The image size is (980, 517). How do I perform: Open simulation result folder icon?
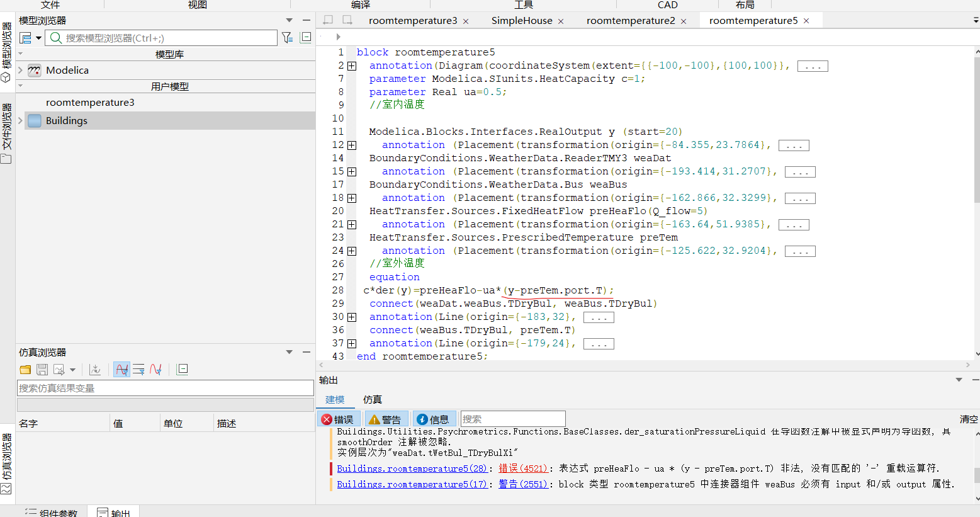click(x=25, y=370)
